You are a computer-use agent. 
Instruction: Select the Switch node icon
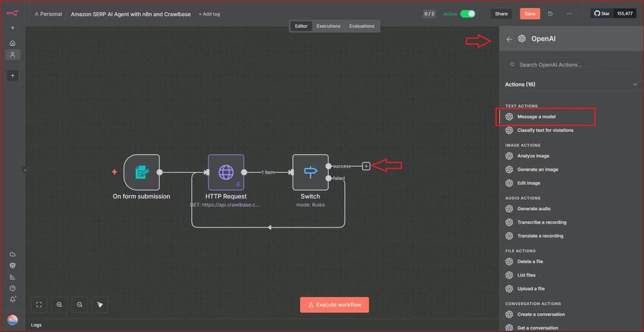[310, 172]
